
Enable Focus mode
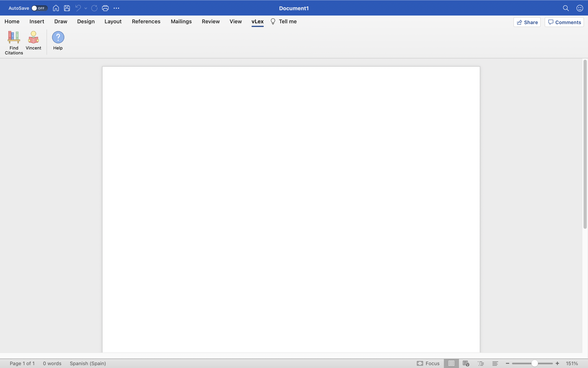(428, 363)
